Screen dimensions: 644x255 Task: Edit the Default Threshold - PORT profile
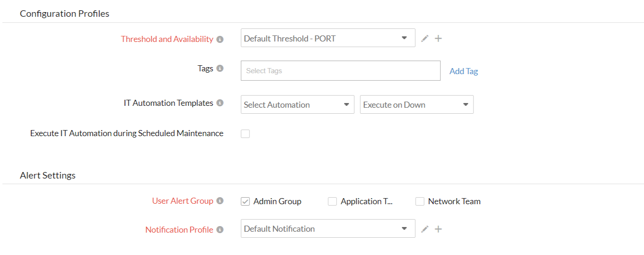[x=425, y=39]
